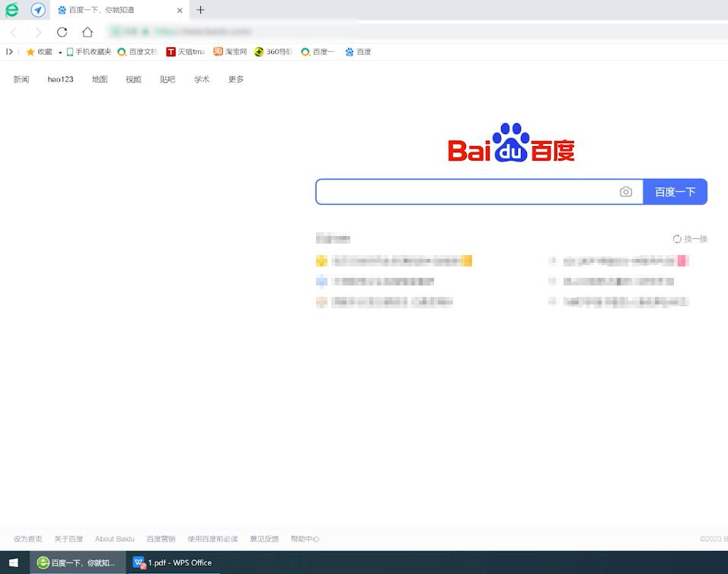Screen dimensions: 728x574
Task: Open the 视频 link
Action: pos(134,79)
